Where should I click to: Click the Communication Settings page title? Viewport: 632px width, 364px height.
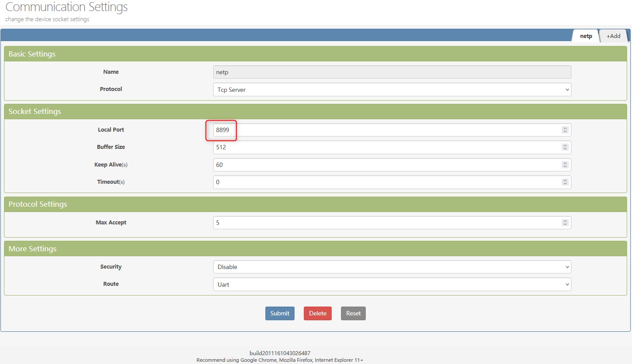66,7
